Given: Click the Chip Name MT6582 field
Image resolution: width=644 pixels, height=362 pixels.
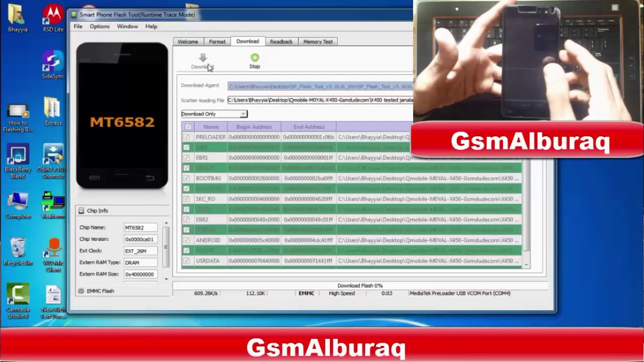Looking at the screenshot, I should [x=141, y=228].
